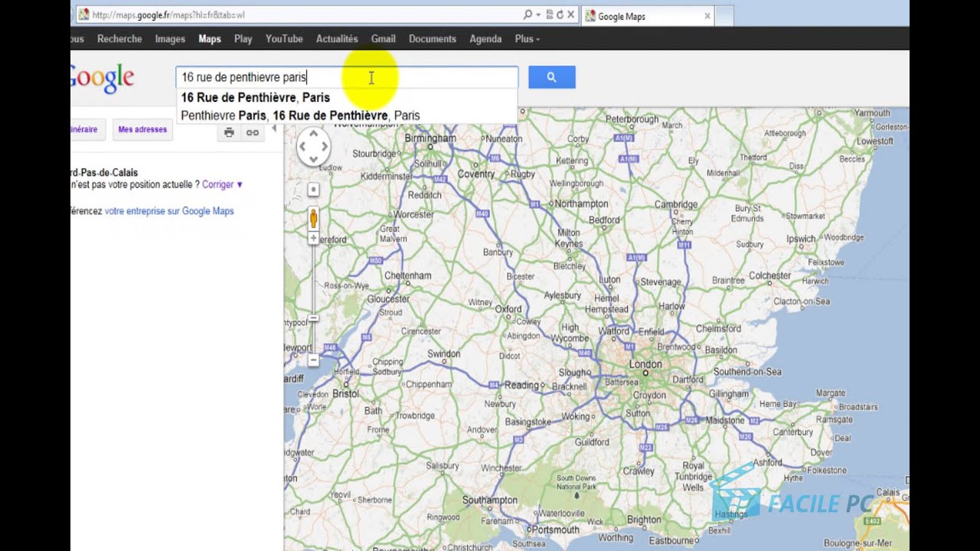
Task: Click Milton Keynes on the map
Action: pos(569,238)
